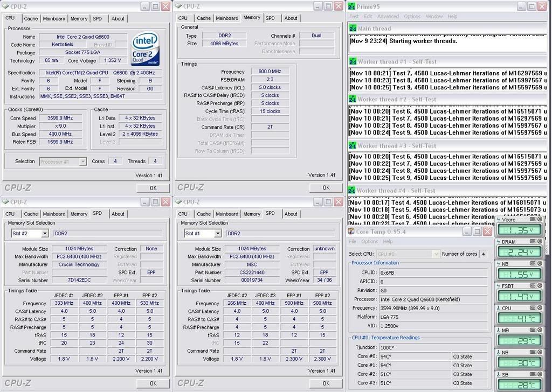Image resolution: width=552 pixels, height=392 pixels.
Task: Open Slot #1 memory slot dropdown
Action: click(x=218, y=234)
